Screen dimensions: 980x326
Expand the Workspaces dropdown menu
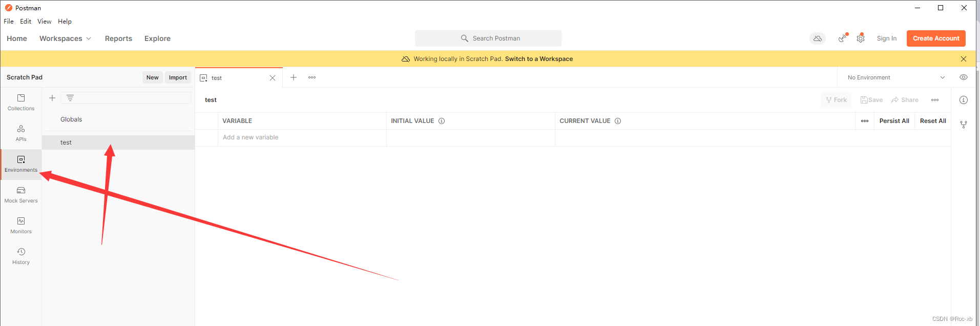point(65,38)
